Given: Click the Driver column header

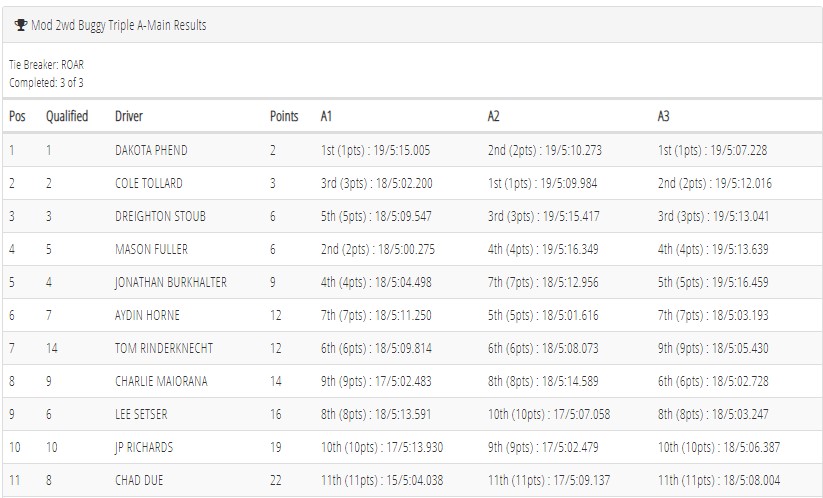Looking at the screenshot, I should pos(129,116).
